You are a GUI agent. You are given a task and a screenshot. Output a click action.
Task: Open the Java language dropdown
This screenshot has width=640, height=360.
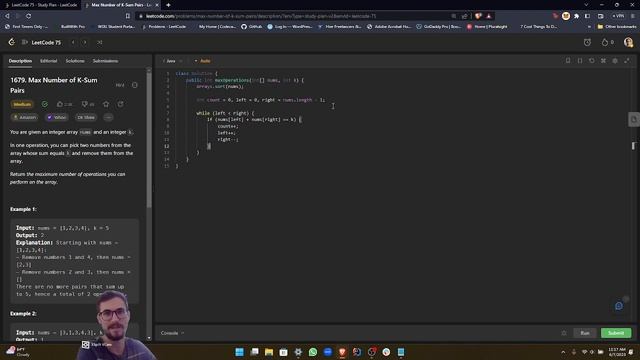[x=173, y=61]
